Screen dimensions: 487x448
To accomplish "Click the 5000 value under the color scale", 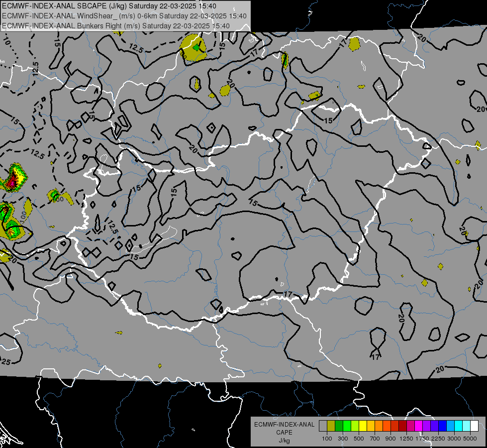I will [x=470, y=439].
